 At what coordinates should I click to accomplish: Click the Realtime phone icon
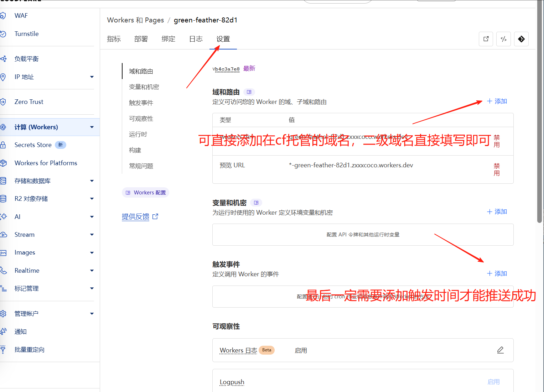[3, 271]
